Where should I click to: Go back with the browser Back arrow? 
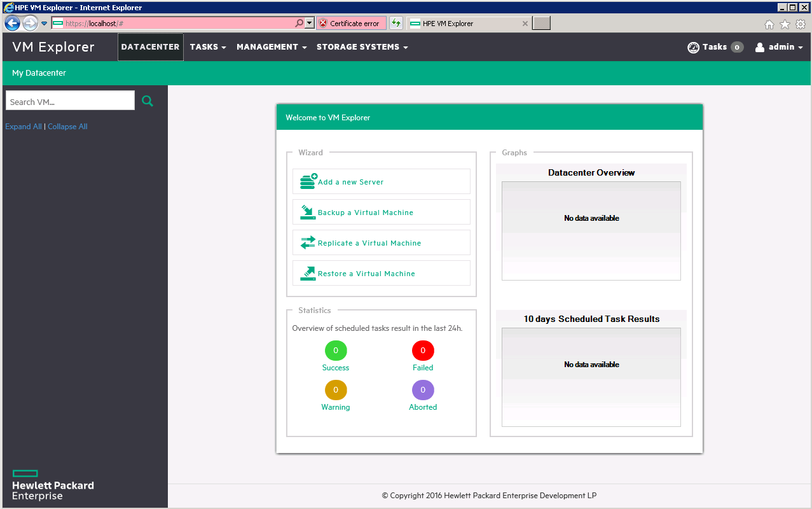pyautogui.click(x=12, y=23)
